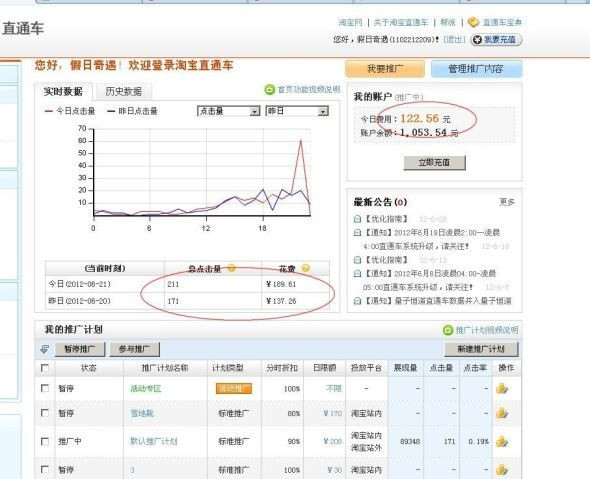Click the action icon for 活动专区 row
This screenshot has width=590, height=479.
pos(502,388)
